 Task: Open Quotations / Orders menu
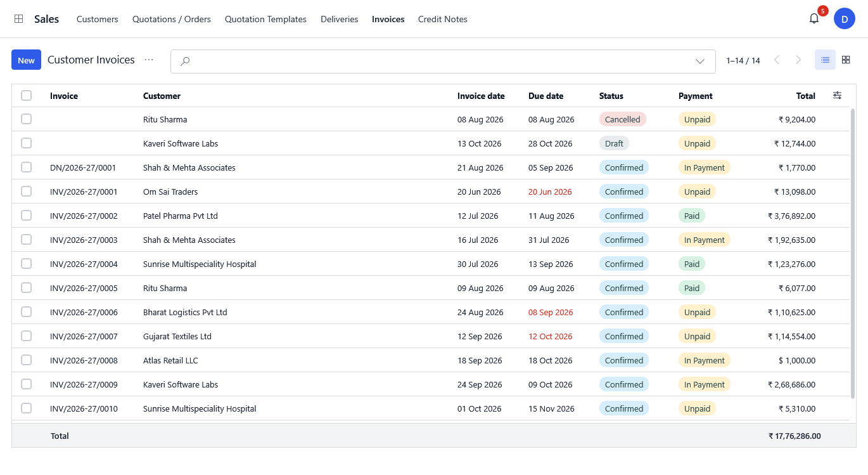pyautogui.click(x=172, y=19)
